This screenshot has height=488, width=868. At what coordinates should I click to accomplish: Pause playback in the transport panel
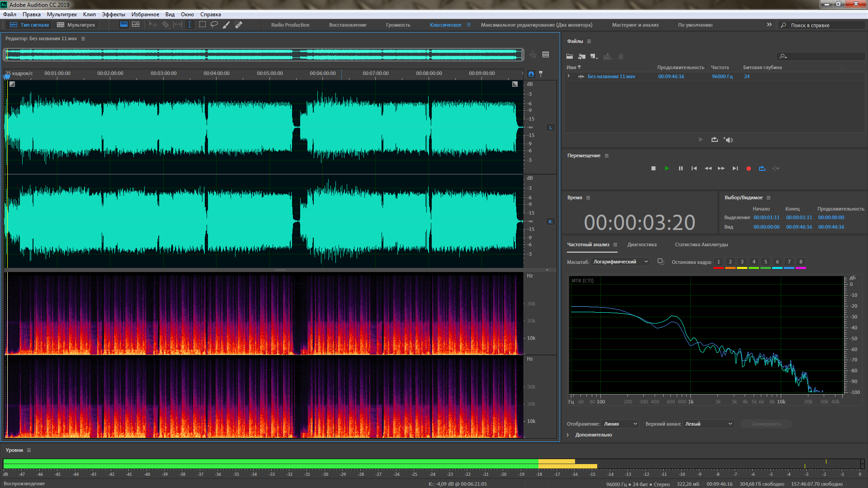coord(680,168)
